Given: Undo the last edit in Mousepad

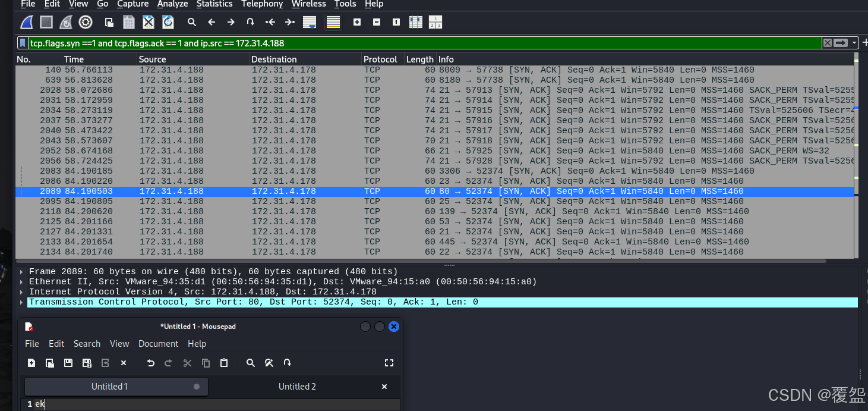Looking at the screenshot, I should [x=150, y=363].
